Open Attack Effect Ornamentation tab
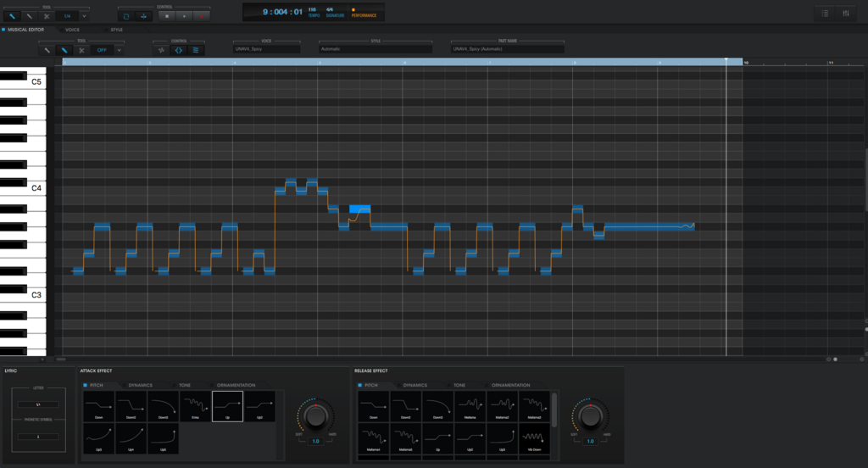The image size is (868, 468). pyautogui.click(x=236, y=385)
